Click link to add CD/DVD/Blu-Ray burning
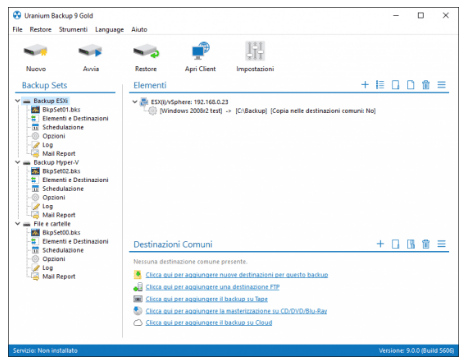 tap(236, 311)
